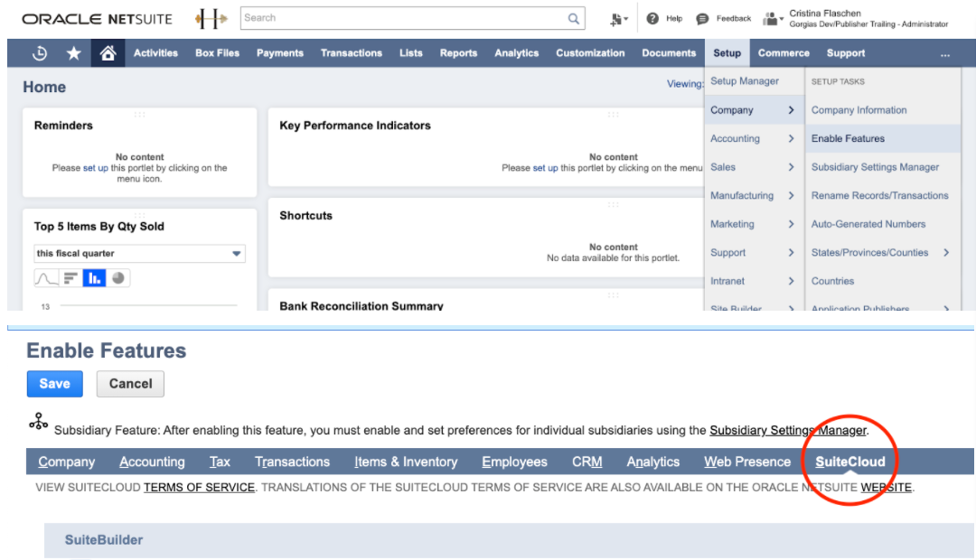Select the column chart type icon
Image resolution: width=976 pixels, height=560 pixels.
tap(94, 278)
